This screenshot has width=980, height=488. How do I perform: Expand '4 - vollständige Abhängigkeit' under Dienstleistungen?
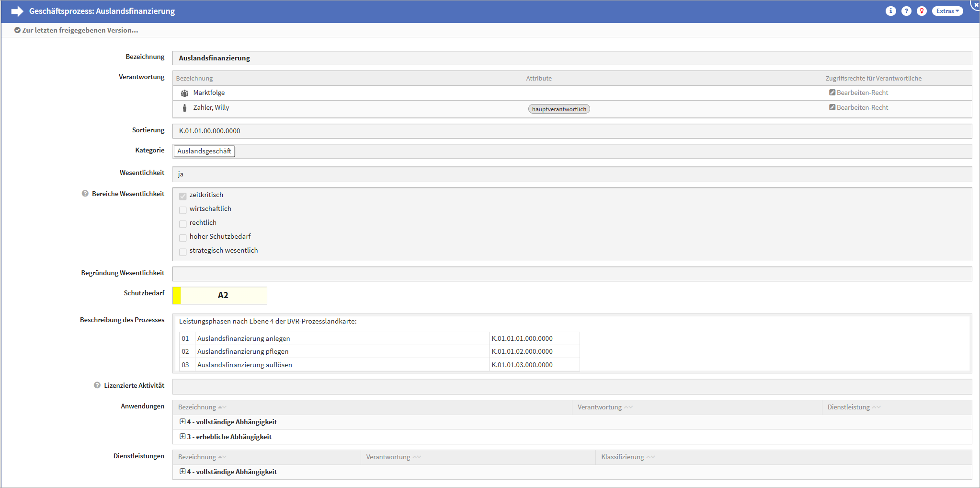(x=182, y=472)
